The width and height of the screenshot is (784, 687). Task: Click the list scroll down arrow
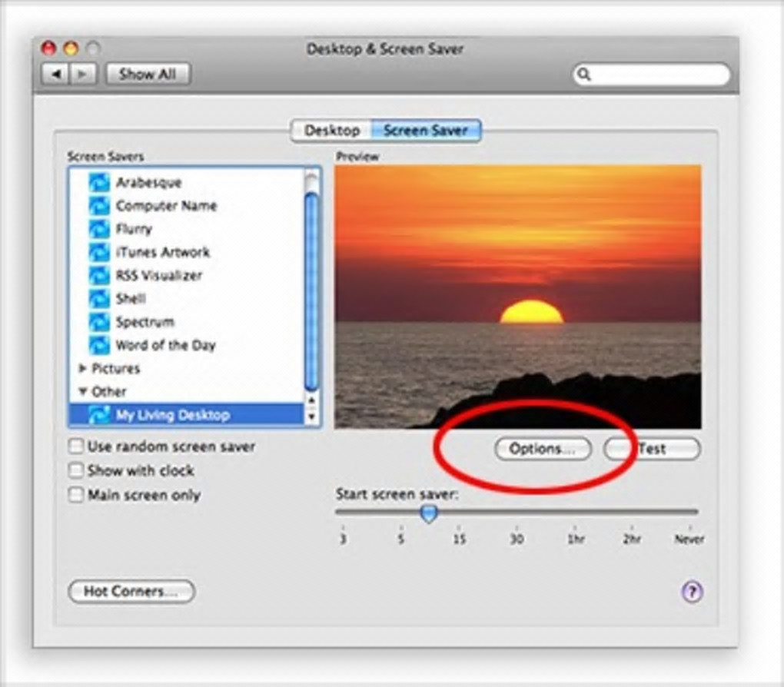tap(311, 417)
